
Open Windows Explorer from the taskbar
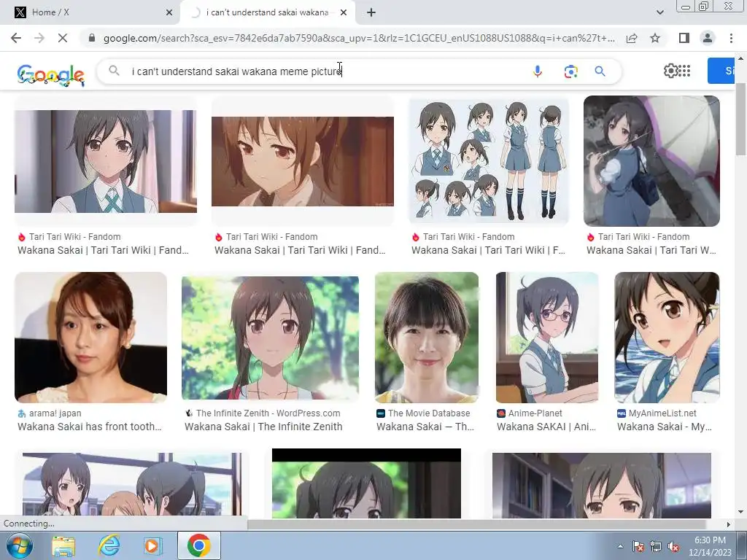click(x=63, y=546)
